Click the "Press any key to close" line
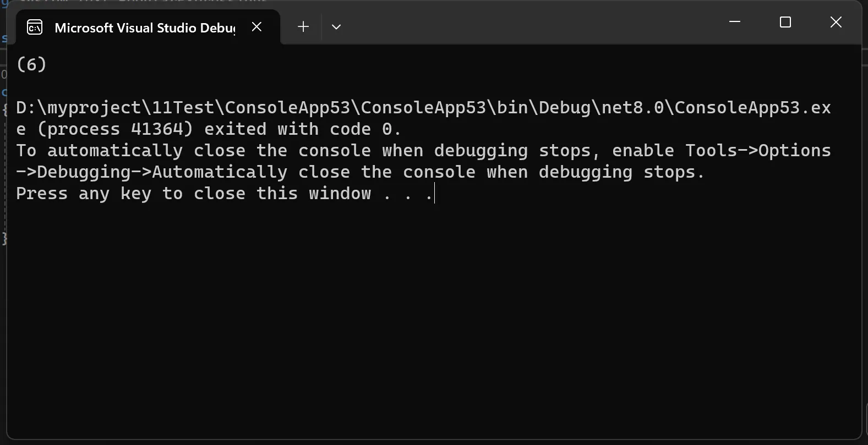Image resolution: width=868 pixels, height=445 pixels. tap(130, 194)
